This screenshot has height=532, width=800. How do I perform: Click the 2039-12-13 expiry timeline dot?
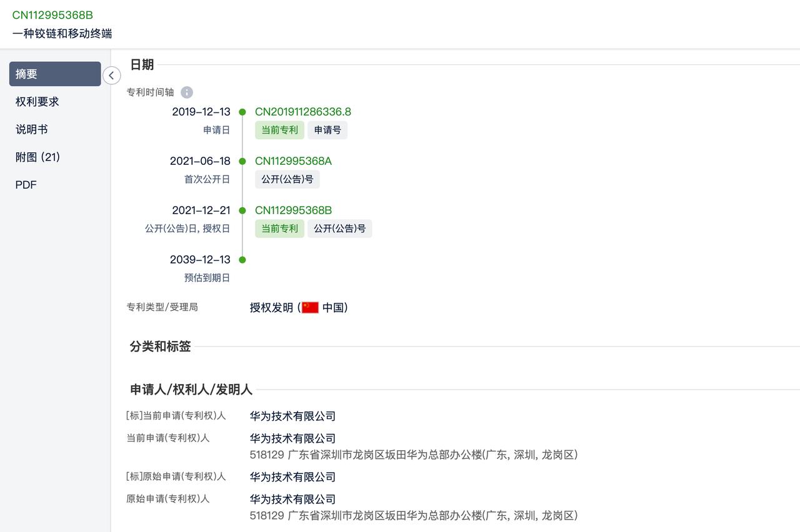pyautogui.click(x=242, y=260)
